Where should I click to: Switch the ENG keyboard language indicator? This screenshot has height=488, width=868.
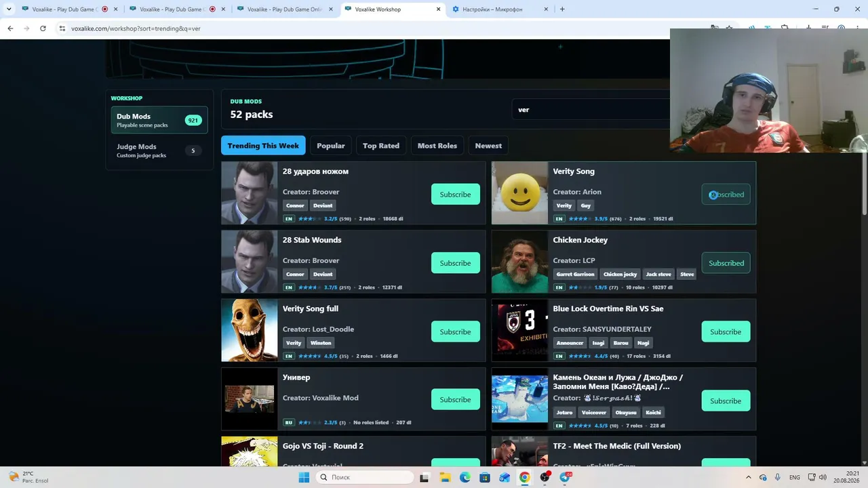click(795, 477)
